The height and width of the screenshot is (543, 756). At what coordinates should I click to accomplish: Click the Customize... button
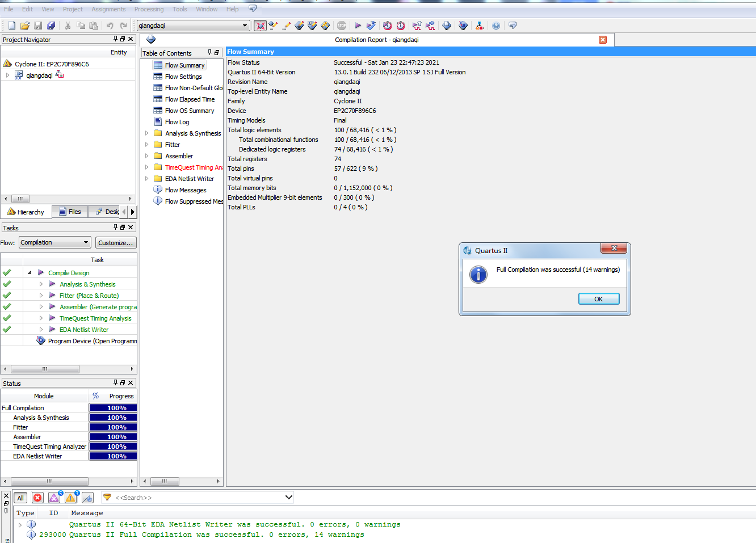(116, 243)
